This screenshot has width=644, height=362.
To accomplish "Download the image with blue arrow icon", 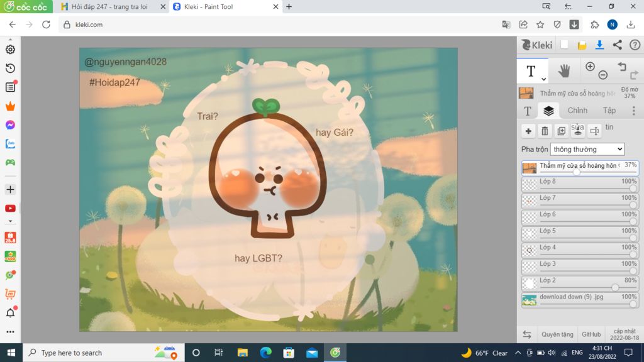I will (599, 45).
